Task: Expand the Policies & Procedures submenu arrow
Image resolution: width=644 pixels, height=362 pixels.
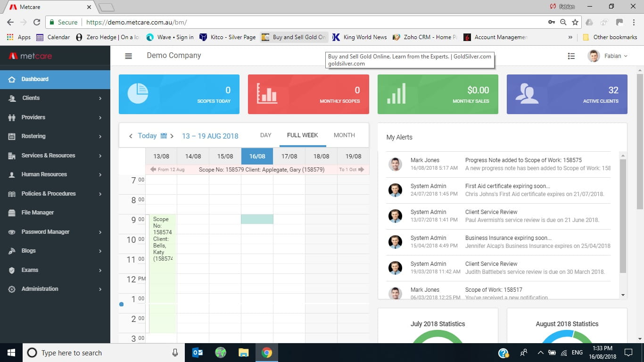Action: pos(100,194)
